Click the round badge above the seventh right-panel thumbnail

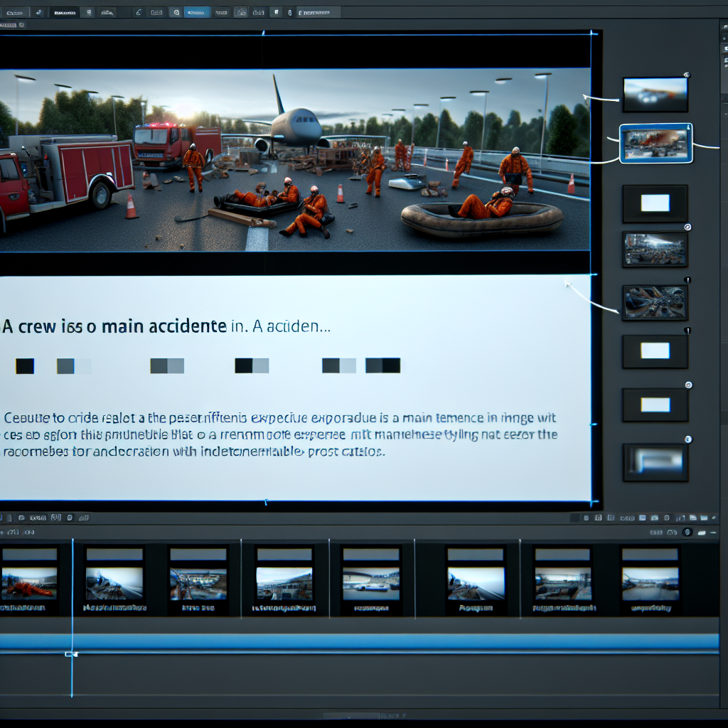click(687, 385)
